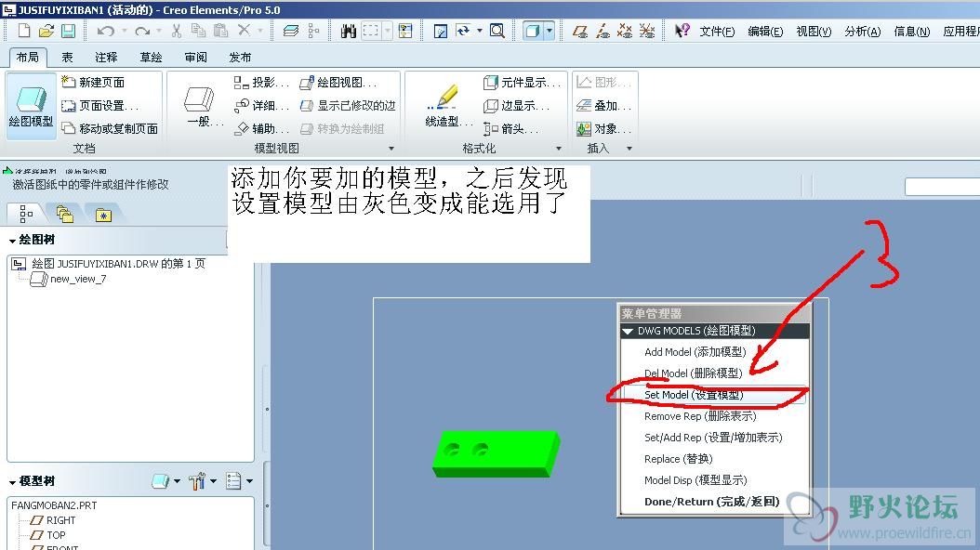Collapse the 模型树 panel
This screenshot has width=980, height=550.
click(12, 482)
